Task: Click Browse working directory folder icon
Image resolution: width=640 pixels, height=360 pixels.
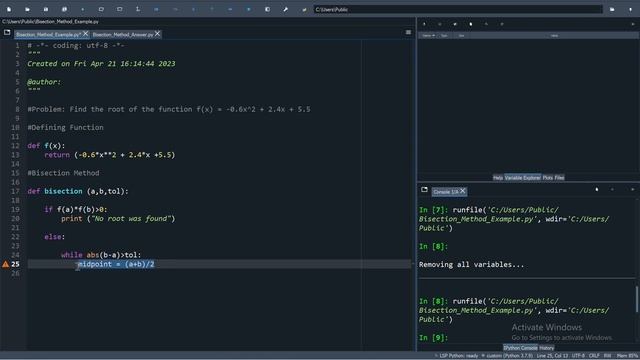Action: click(612, 9)
